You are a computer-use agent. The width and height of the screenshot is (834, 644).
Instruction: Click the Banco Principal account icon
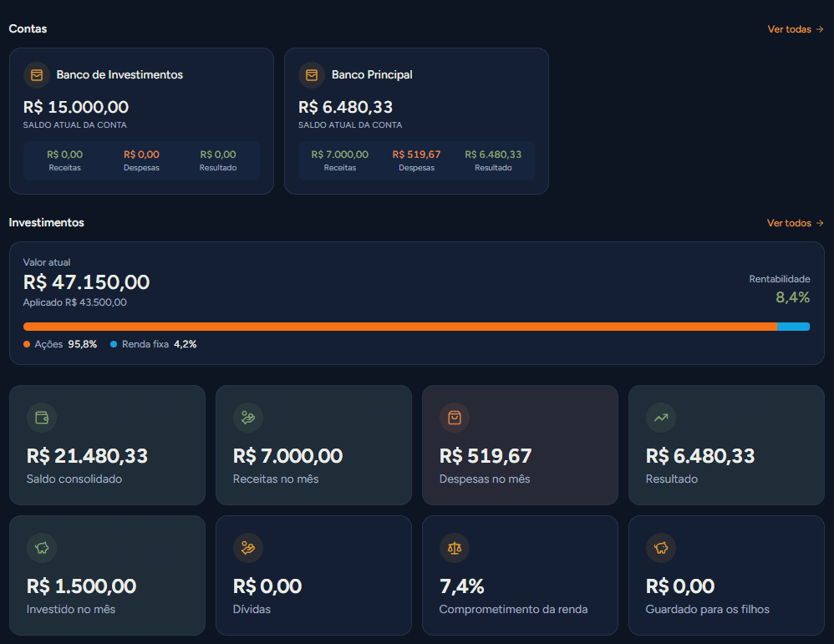click(x=312, y=75)
